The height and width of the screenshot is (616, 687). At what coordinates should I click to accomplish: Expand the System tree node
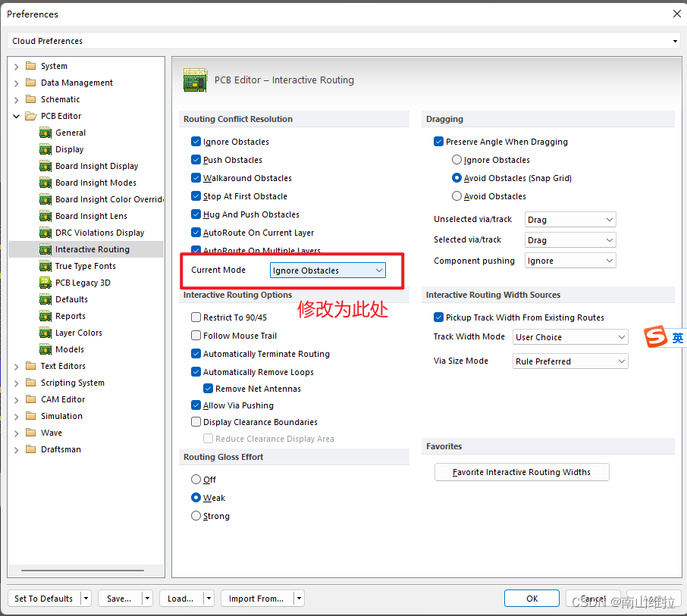coord(16,67)
